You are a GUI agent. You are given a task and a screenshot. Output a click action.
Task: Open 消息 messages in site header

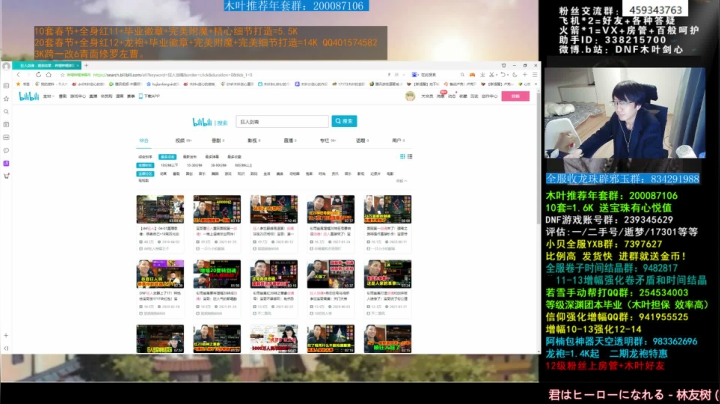click(440, 96)
